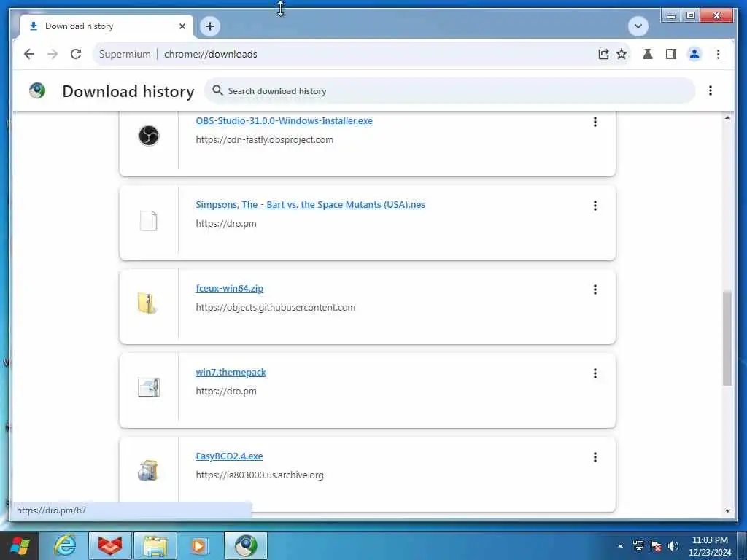Image resolution: width=747 pixels, height=560 pixels.
Task: Click the https://cdn-fastly.obsproject.com source text
Action: (x=264, y=139)
